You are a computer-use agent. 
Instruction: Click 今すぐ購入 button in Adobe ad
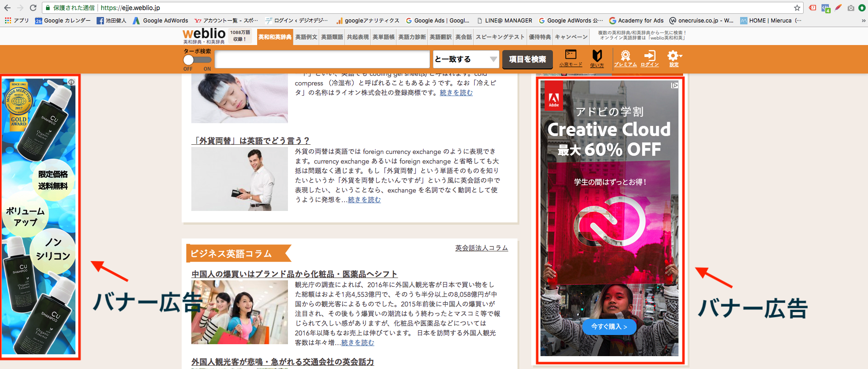tap(609, 326)
